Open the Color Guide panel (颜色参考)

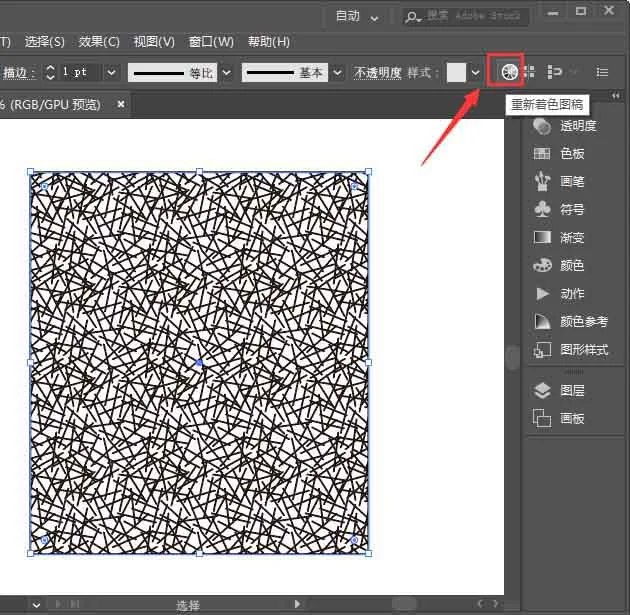click(x=570, y=322)
